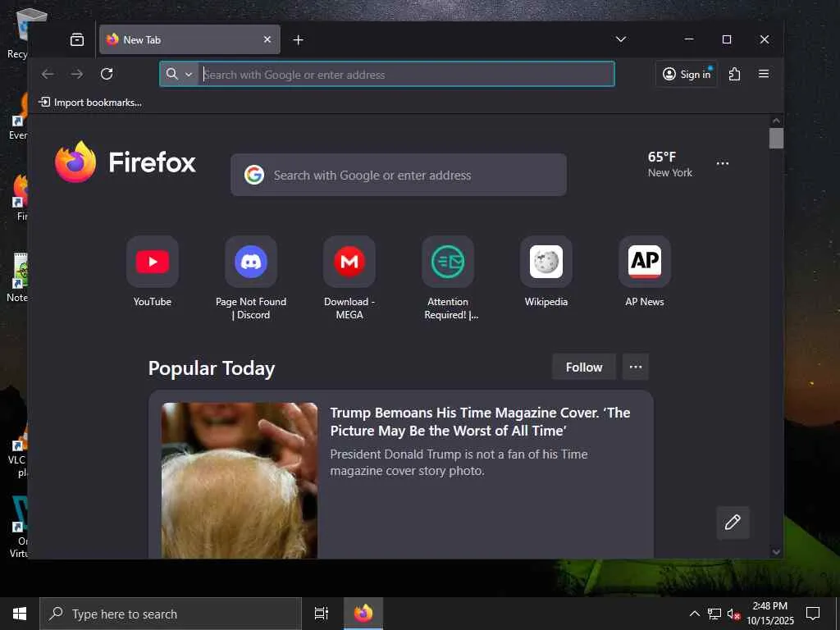
Task: Click the Sign in button
Action: pyautogui.click(x=687, y=74)
